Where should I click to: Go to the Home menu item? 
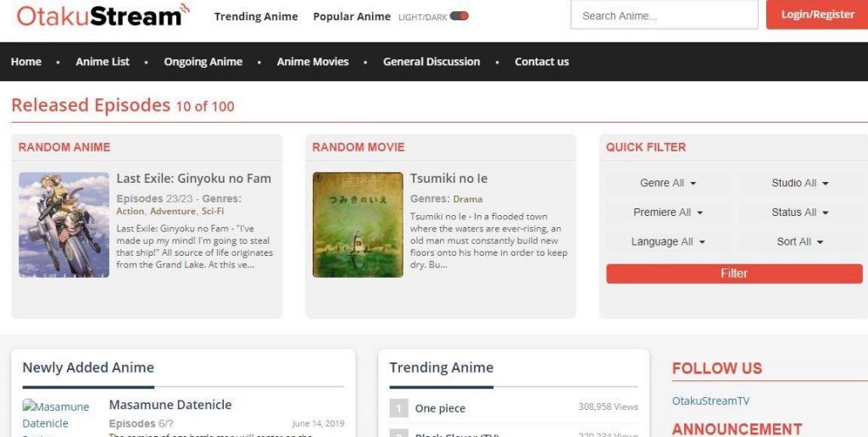(x=26, y=62)
